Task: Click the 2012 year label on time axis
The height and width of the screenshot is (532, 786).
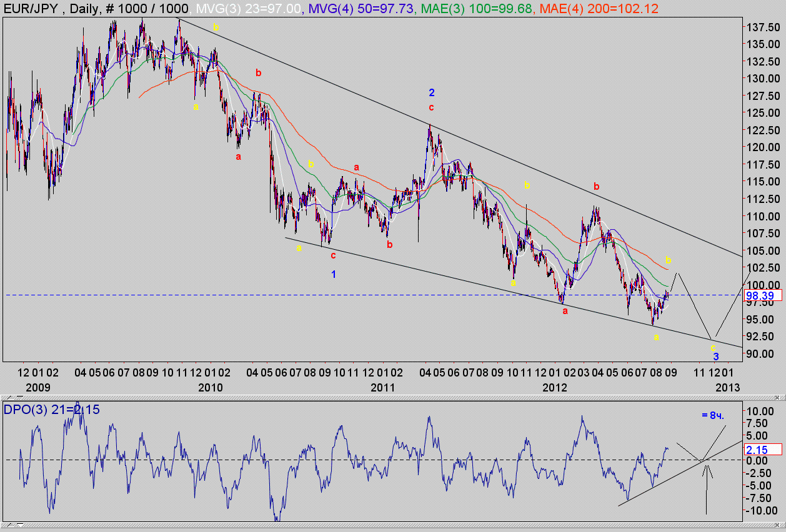Action: coord(555,387)
